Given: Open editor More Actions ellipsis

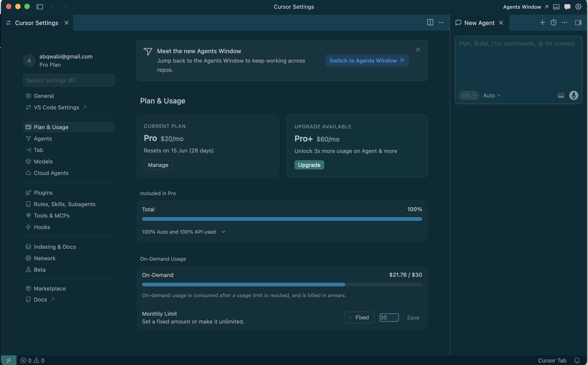Looking at the screenshot, I should [441, 22].
